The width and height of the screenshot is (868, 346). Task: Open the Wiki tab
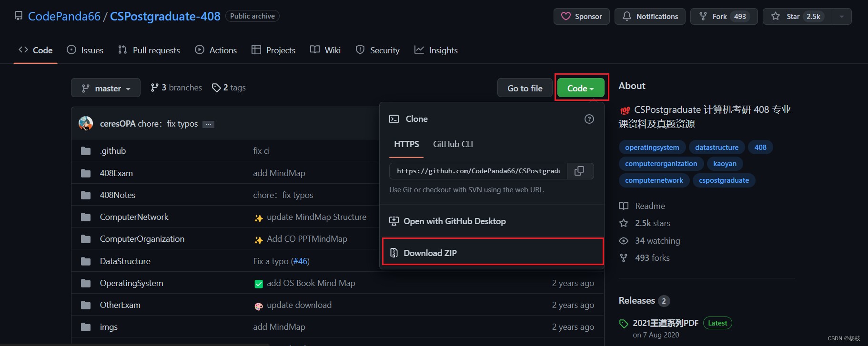(325, 50)
